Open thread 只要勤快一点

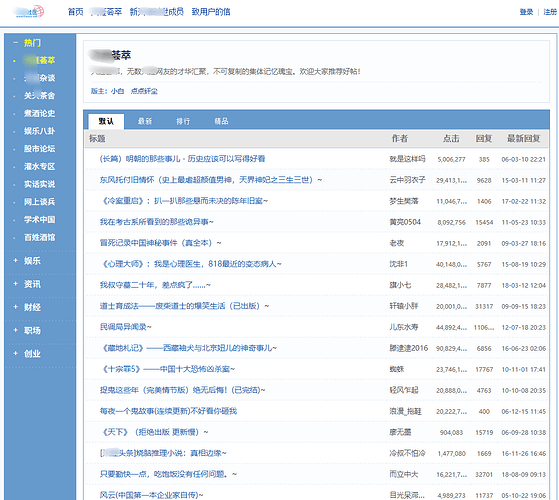(x=168, y=474)
